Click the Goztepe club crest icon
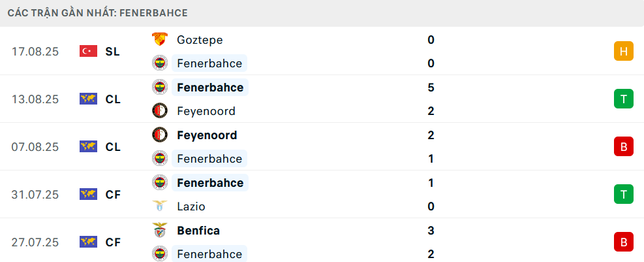 point(159,40)
